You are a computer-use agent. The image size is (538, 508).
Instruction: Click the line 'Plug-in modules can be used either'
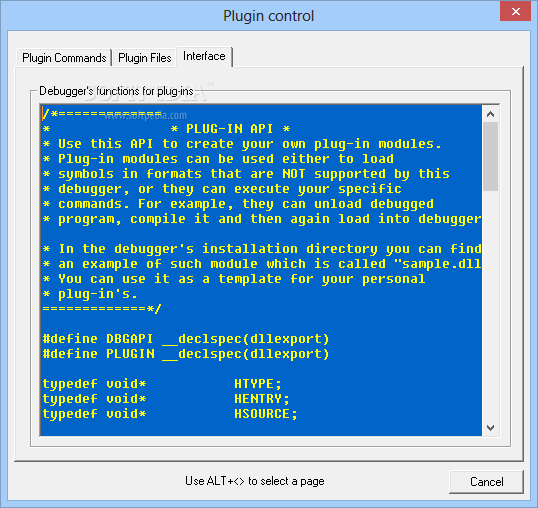pos(218,159)
